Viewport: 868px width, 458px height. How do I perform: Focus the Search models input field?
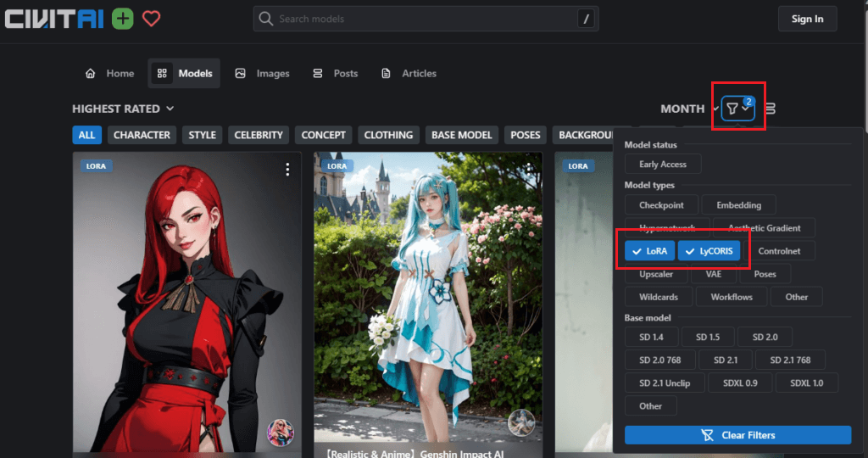(426, 19)
